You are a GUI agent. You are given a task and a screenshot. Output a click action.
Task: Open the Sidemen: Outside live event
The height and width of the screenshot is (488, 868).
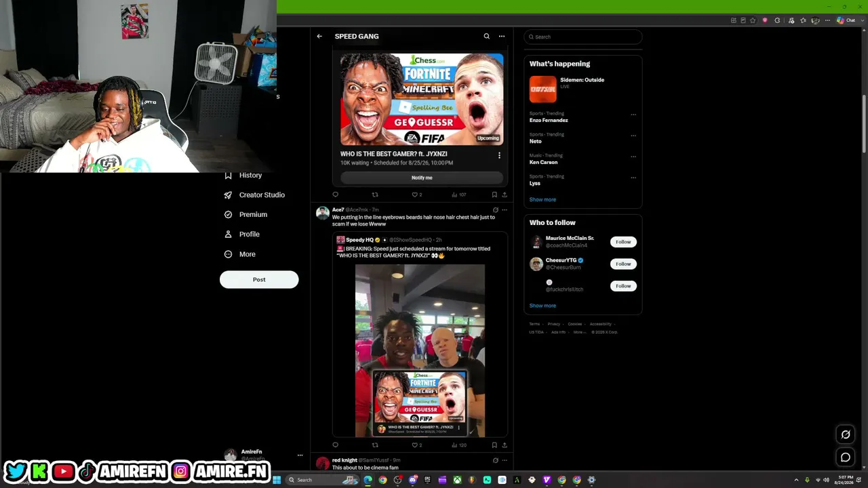tap(583, 89)
